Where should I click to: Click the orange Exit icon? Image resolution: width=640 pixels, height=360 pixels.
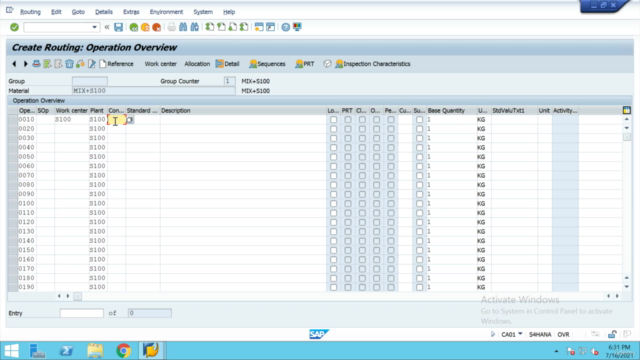145,27
